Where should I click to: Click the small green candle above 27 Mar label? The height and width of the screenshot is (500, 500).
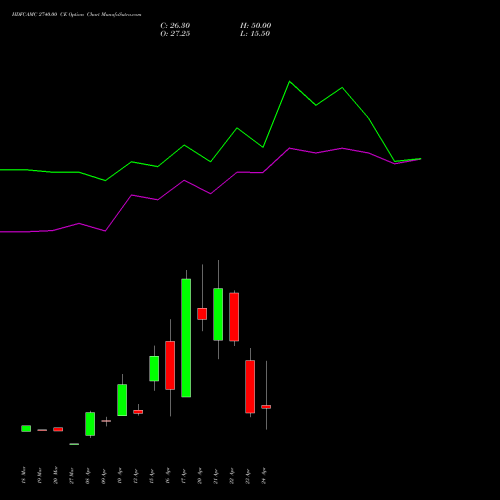click(x=74, y=444)
